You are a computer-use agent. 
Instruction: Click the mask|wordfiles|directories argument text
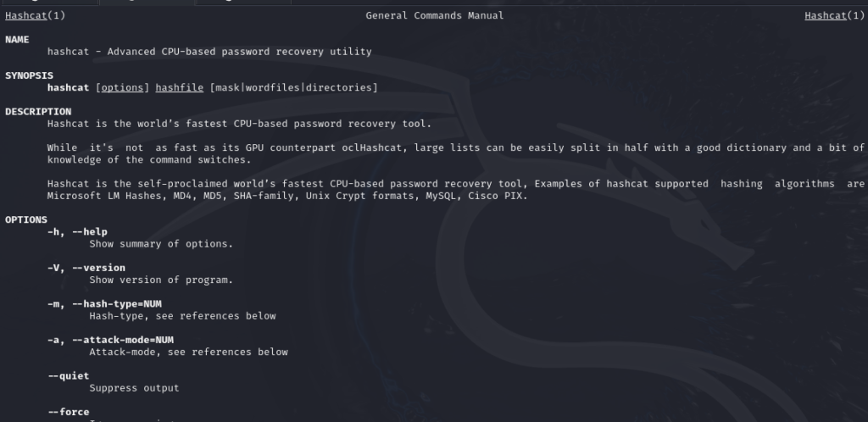point(294,87)
